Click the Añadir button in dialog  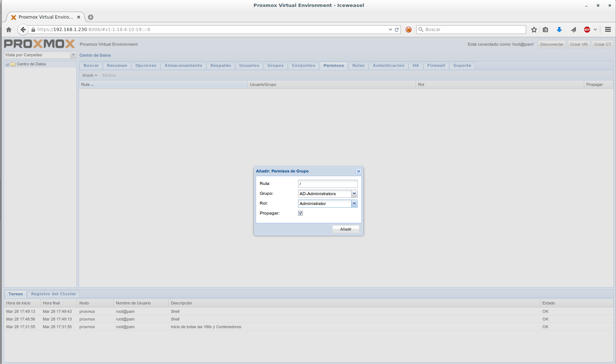pyautogui.click(x=346, y=229)
